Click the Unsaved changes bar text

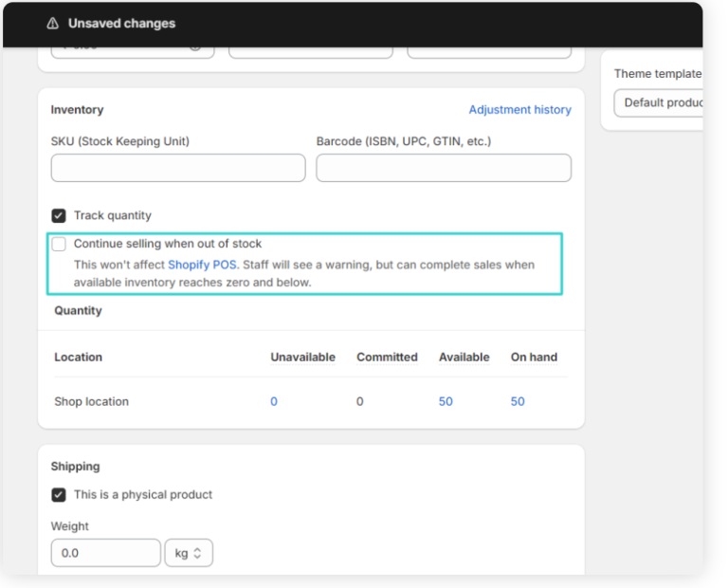tap(121, 24)
